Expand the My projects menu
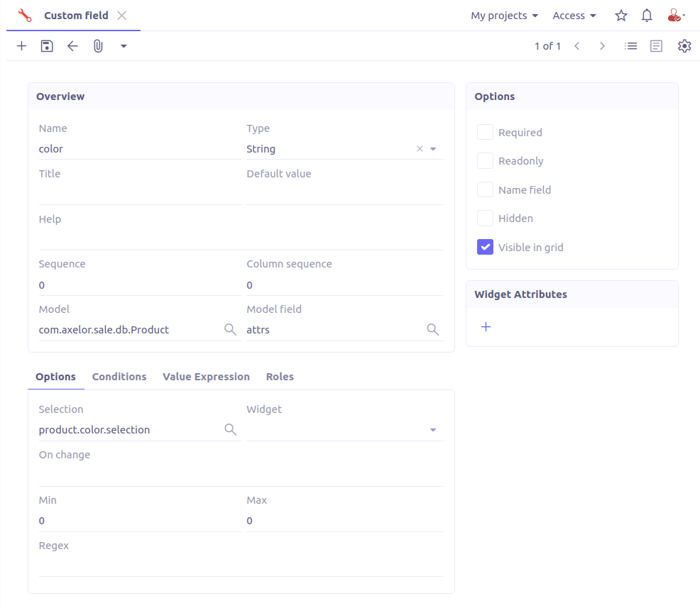 [504, 16]
